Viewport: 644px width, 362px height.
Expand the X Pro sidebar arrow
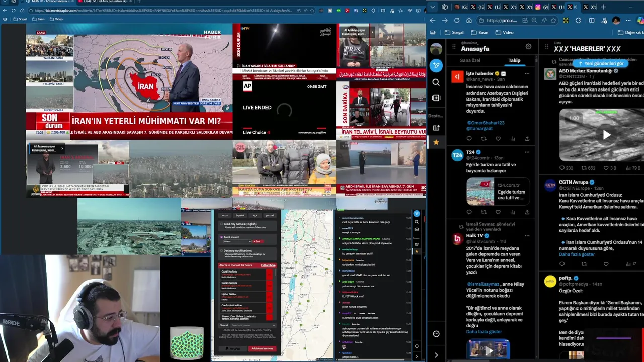[x=436, y=355]
